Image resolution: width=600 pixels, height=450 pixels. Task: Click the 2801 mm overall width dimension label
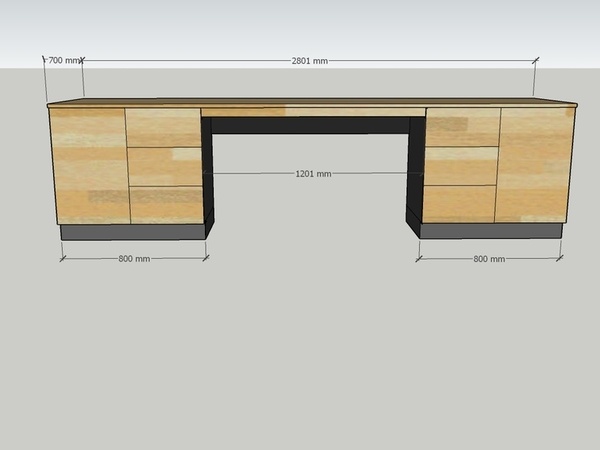[x=309, y=61]
